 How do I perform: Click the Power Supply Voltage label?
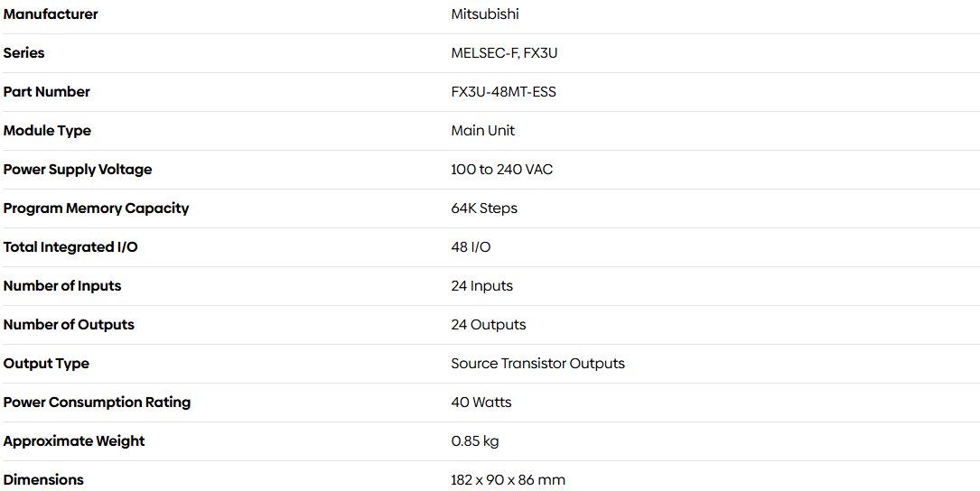coord(78,170)
